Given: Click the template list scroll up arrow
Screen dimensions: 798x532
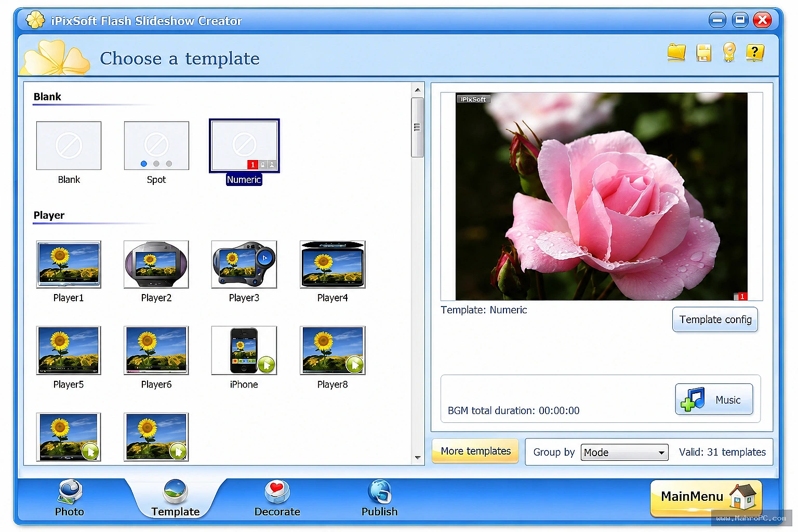Looking at the screenshot, I should click(x=417, y=90).
